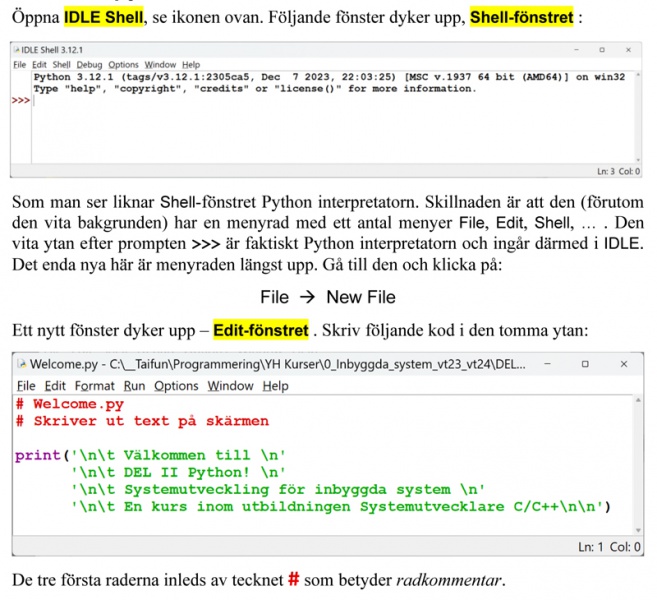Expand the Options menu in IDLE Shell

click(123, 65)
